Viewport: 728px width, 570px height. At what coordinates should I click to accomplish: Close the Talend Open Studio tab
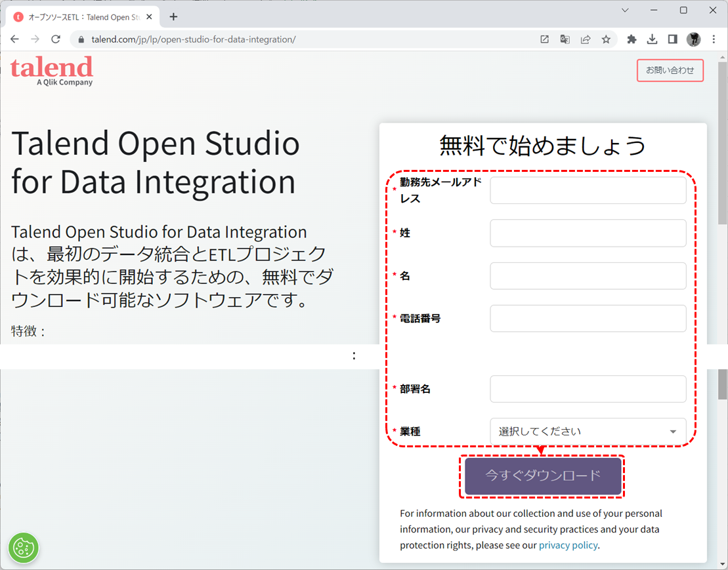coord(149,16)
